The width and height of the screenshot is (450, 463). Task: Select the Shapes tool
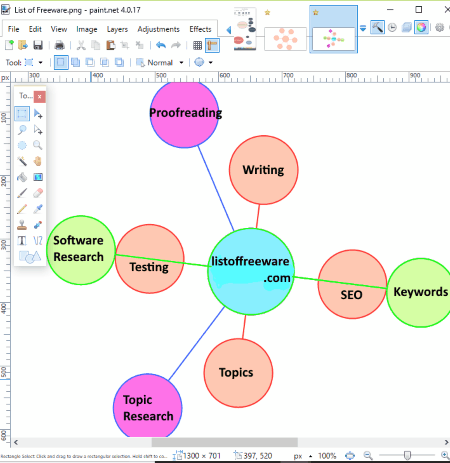click(x=30, y=257)
